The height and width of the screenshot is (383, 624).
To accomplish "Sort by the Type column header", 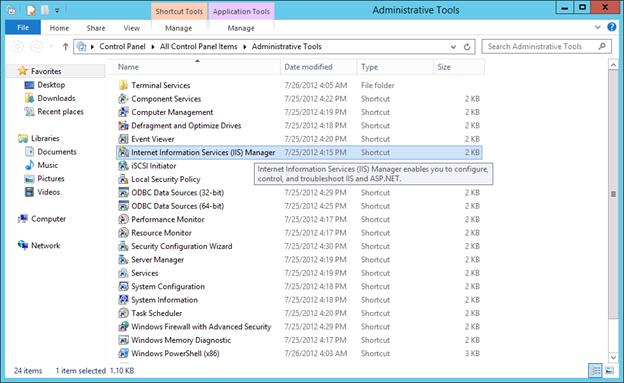I will (396, 67).
